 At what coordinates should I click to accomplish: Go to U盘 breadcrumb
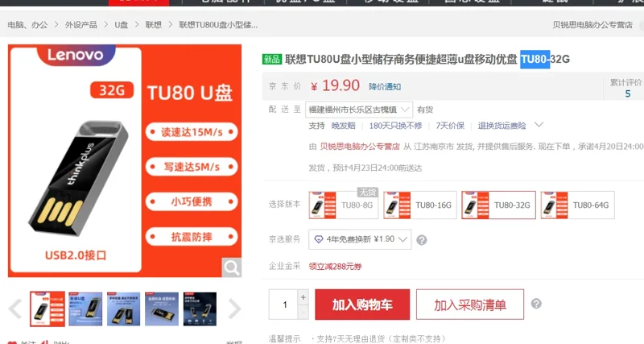122,25
